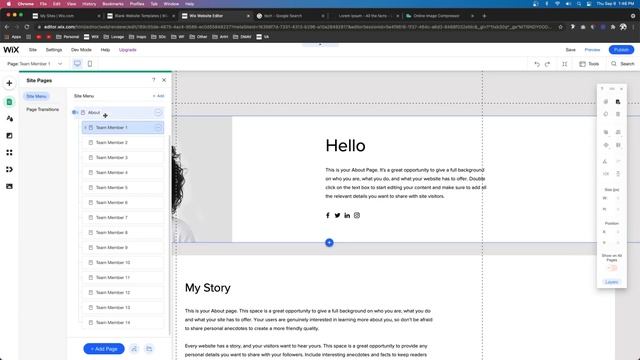Select the Page Transitions tab
Viewport: 640px width, 360px height.
coord(42,110)
